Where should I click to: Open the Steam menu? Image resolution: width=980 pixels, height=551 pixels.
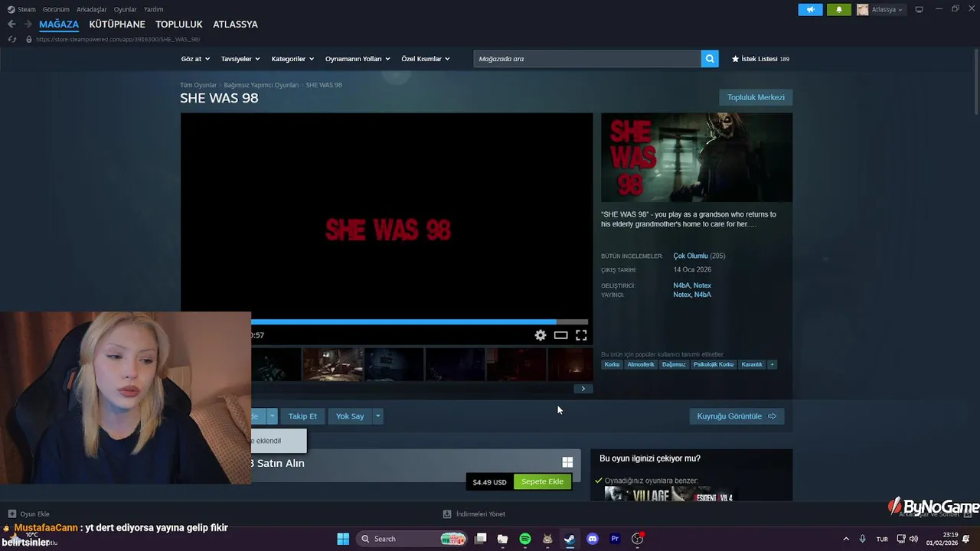pos(22,9)
